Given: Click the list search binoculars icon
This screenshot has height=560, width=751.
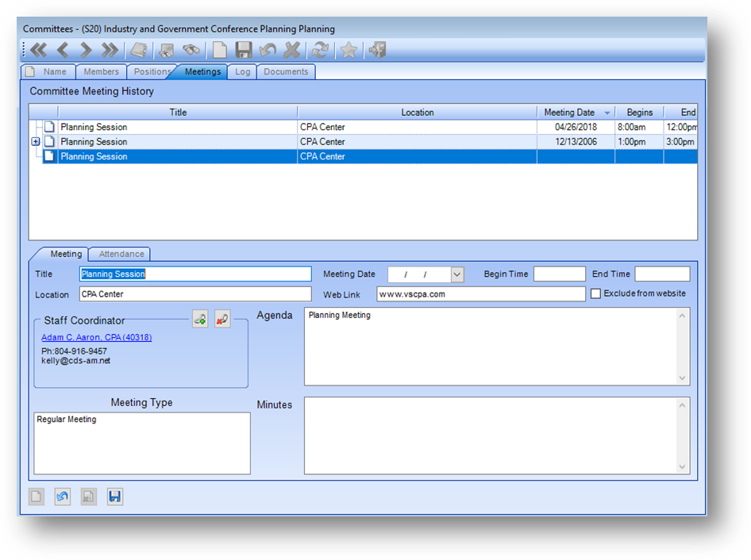Looking at the screenshot, I should pos(166,50).
